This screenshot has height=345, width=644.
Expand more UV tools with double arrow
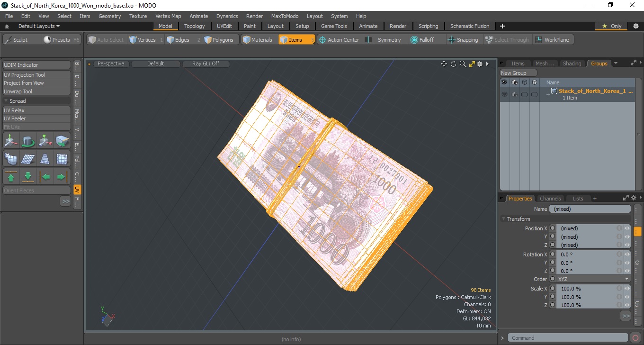[x=65, y=201]
